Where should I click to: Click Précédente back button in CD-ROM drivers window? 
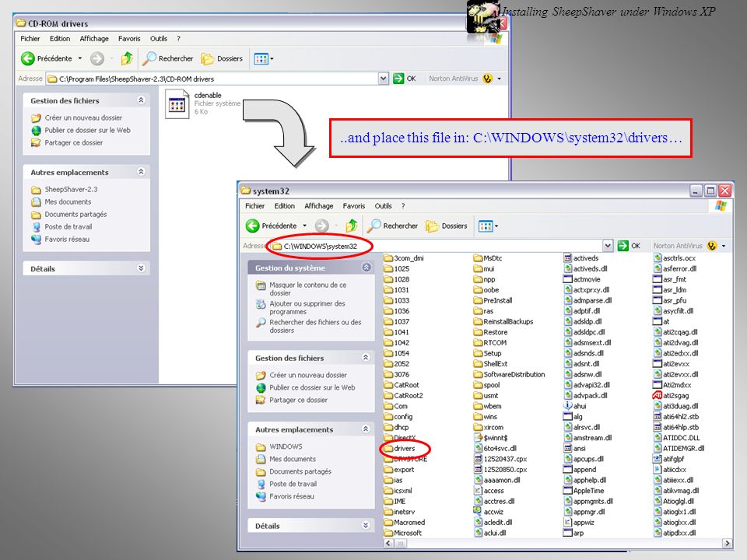tap(46, 58)
